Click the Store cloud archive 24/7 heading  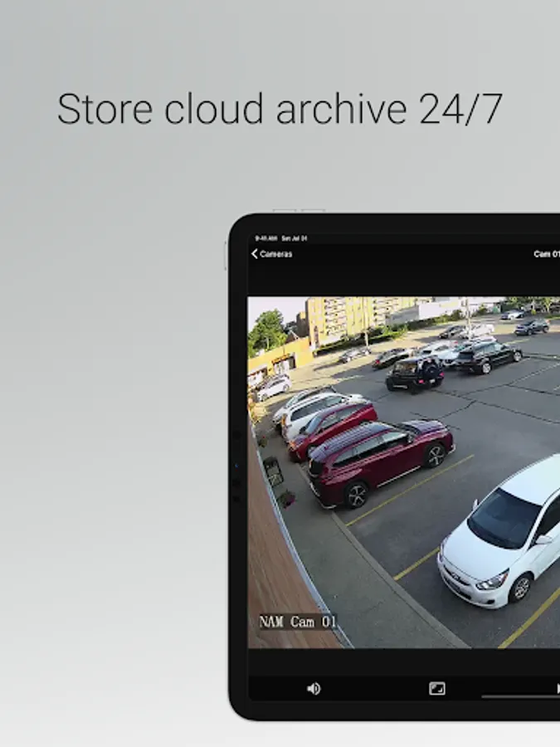pos(280,109)
